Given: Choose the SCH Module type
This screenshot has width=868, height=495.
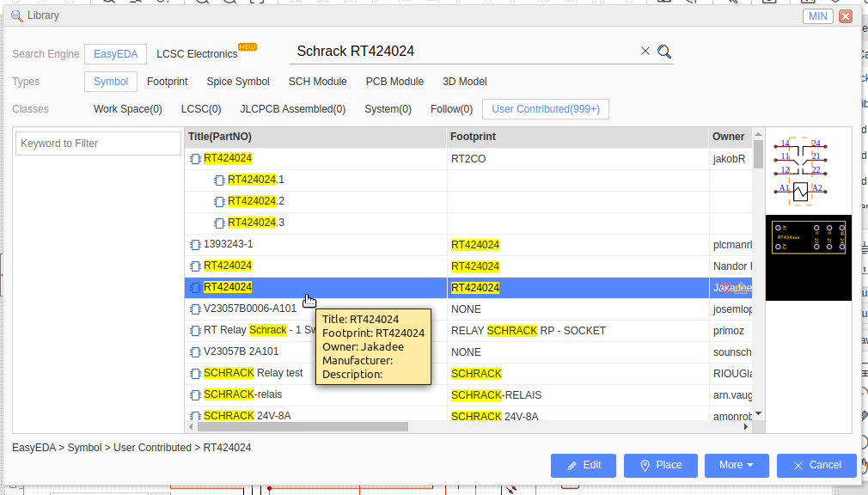Looking at the screenshot, I should click(x=318, y=82).
